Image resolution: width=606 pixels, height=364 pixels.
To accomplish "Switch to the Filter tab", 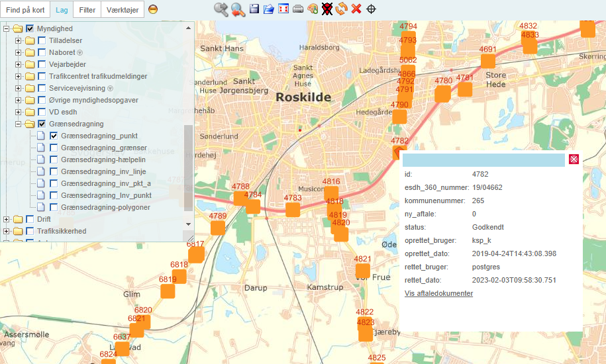I will click(87, 10).
